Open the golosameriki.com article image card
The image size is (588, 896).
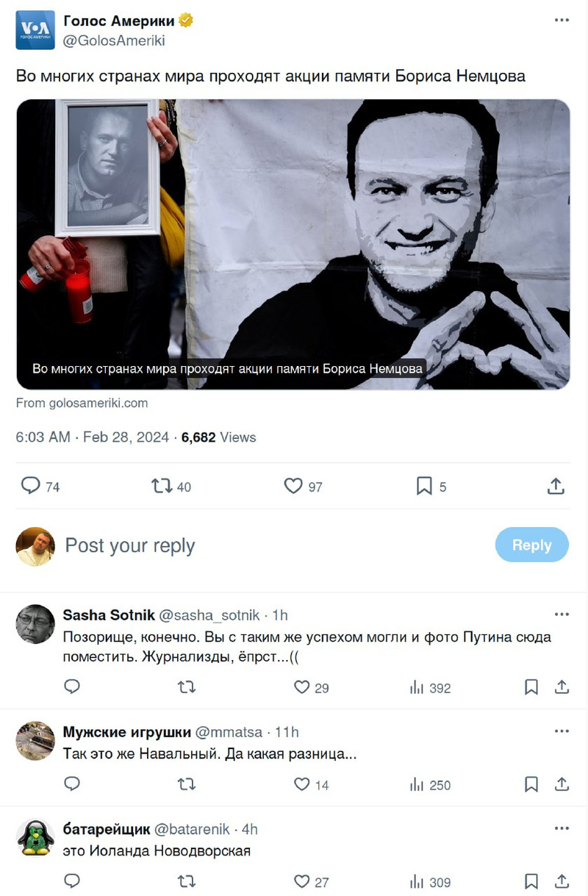[x=293, y=244]
